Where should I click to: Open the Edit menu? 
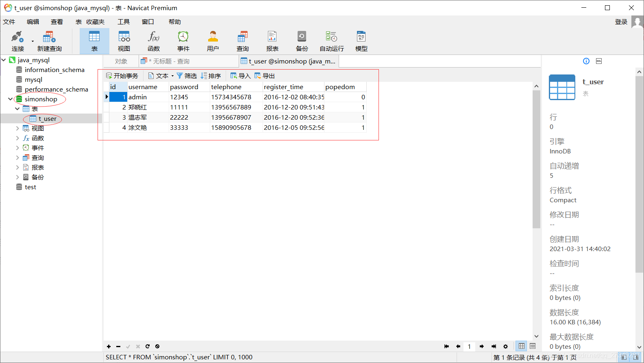(x=33, y=22)
